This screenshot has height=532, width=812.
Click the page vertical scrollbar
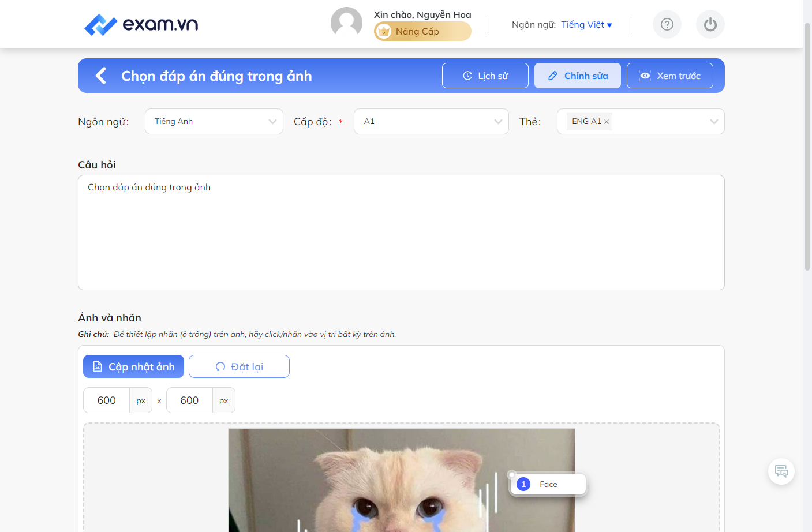(807, 147)
